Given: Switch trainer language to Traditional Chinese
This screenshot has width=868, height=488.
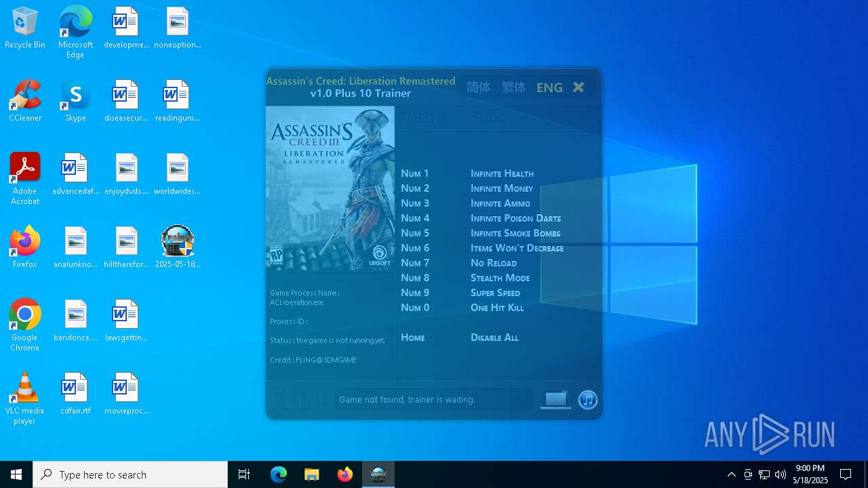Looking at the screenshot, I should pos(513,87).
